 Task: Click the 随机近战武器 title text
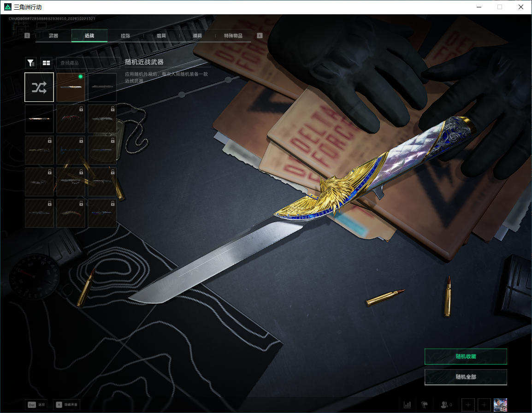[x=144, y=62]
